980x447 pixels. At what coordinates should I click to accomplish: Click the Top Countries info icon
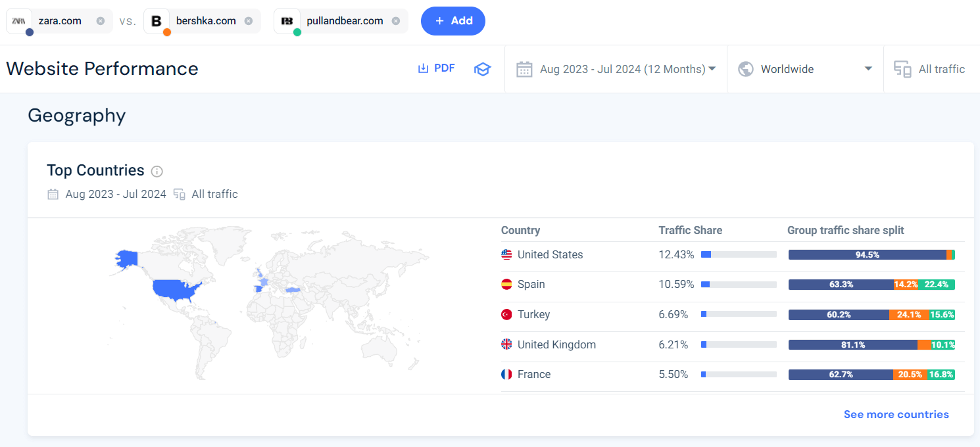pyautogui.click(x=157, y=172)
